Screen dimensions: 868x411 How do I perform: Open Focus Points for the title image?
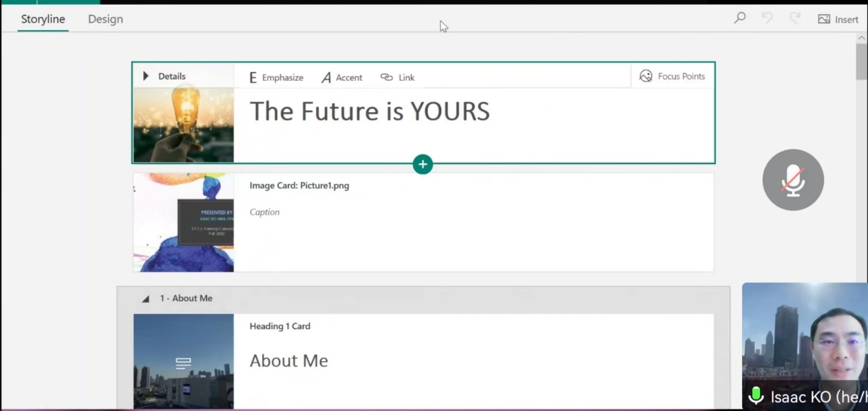(672, 76)
